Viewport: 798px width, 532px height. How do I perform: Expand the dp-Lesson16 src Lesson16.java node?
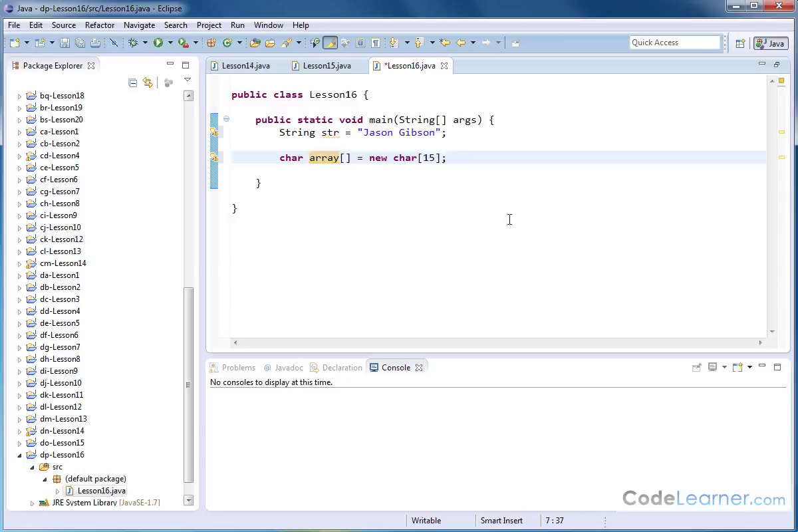pos(57,491)
